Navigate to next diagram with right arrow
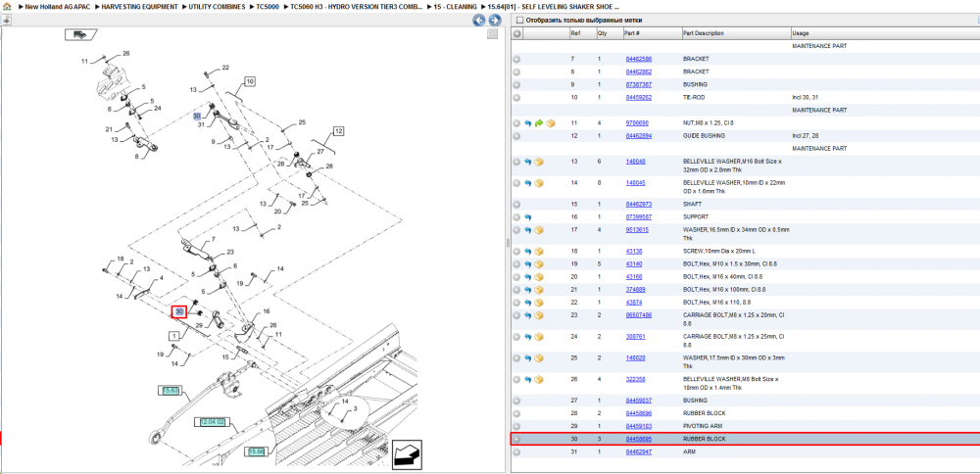980x474 pixels. coord(494,21)
